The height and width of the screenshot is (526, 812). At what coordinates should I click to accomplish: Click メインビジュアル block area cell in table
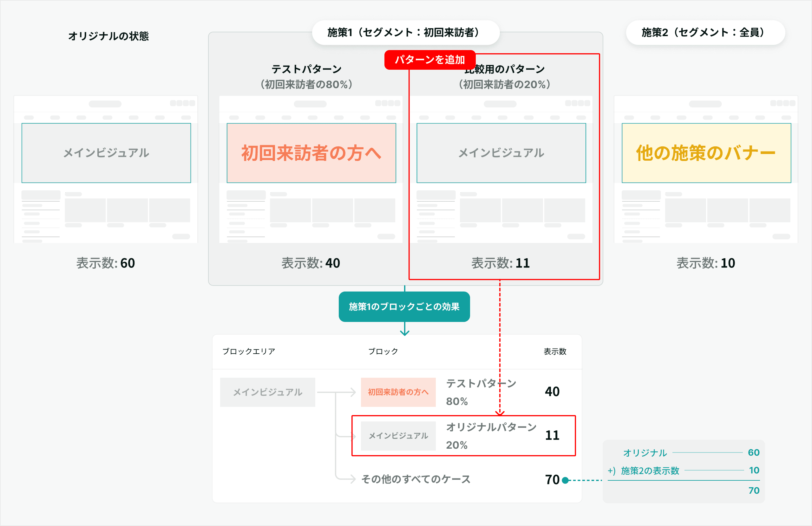267,392
